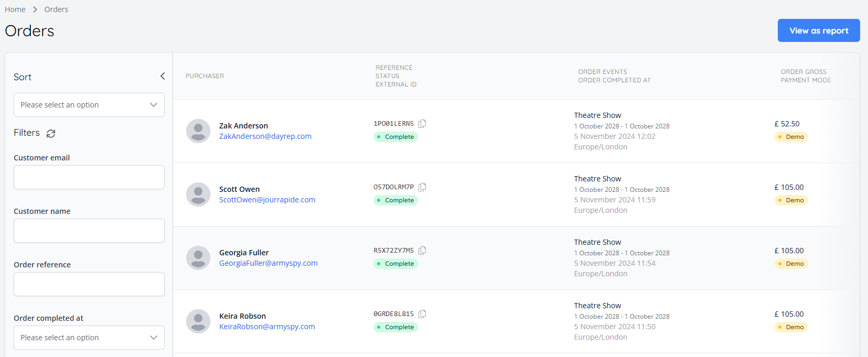Open ScottOwen@jourrapide.com email link
868x357 pixels.
point(267,200)
